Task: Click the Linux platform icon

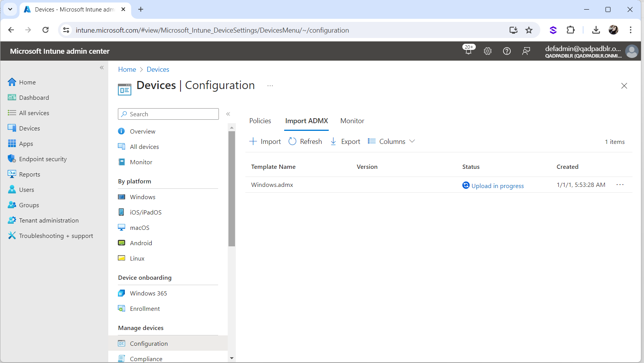Action: pyautogui.click(x=121, y=258)
